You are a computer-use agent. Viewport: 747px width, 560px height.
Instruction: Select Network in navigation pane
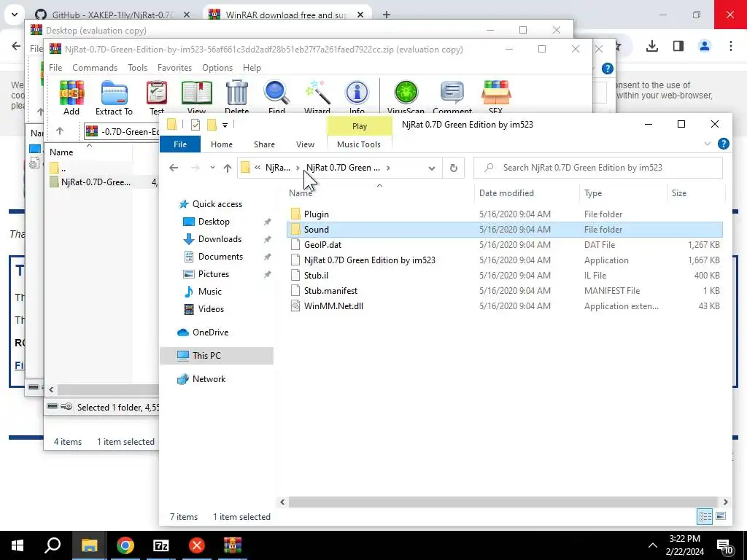(x=209, y=379)
